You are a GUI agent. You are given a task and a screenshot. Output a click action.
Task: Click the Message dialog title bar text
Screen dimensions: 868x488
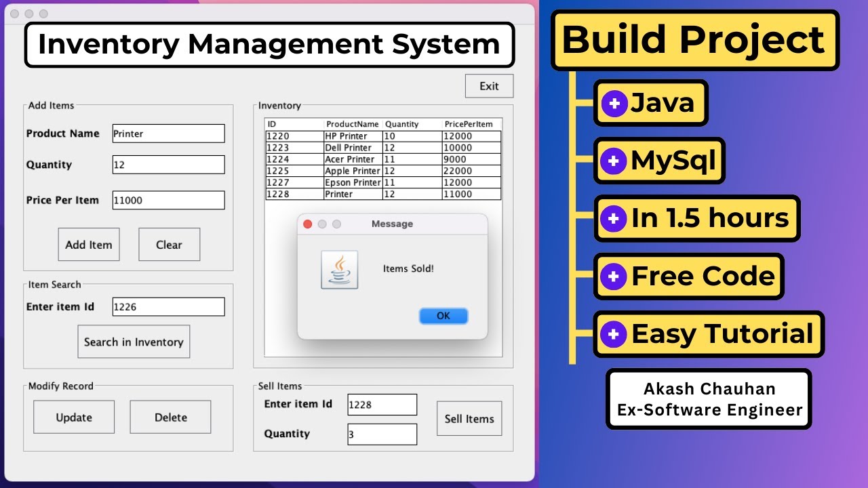tap(392, 224)
